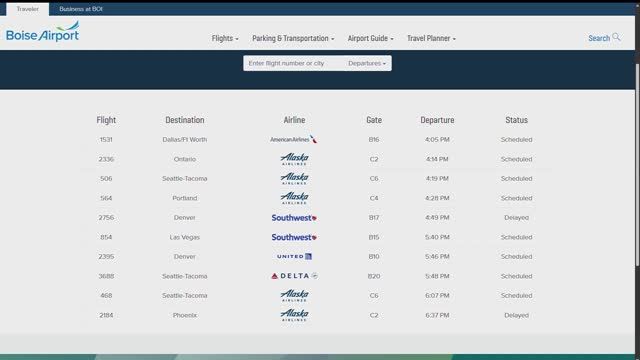The height and width of the screenshot is (360, 640).
Task: Open the Departures selector dropdown
Action: [367, 63]
